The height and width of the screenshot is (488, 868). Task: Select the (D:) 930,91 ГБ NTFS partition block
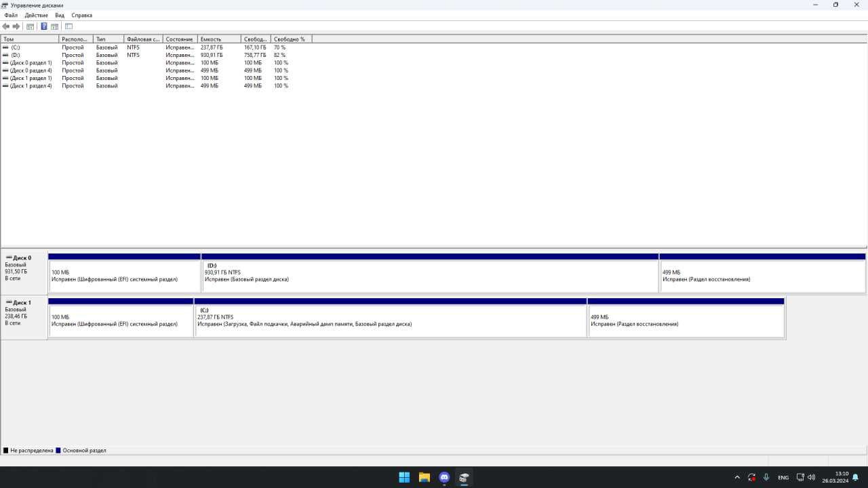pyautogui.click(x=430, y=273)
